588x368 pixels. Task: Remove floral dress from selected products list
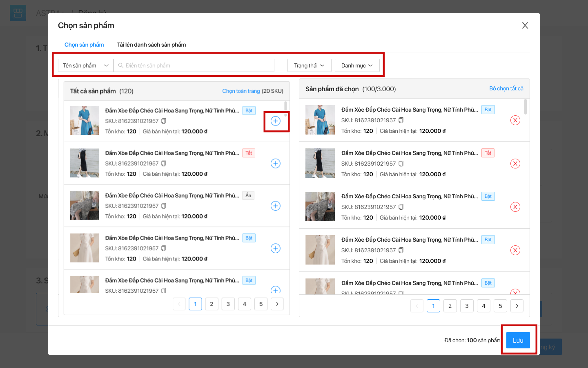[515, 207]
